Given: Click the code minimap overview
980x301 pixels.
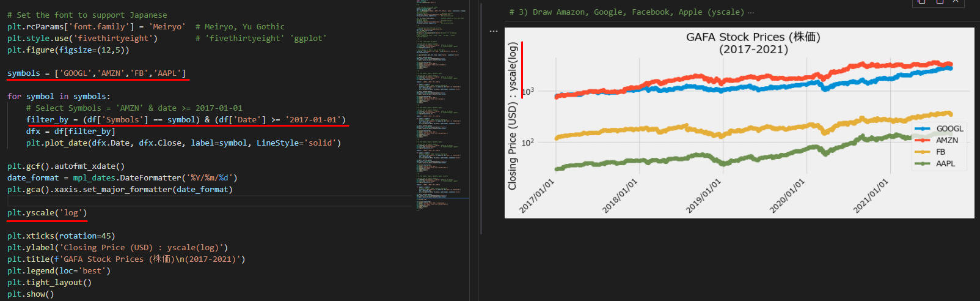Looking at the screenshot, I should point(442,104).
